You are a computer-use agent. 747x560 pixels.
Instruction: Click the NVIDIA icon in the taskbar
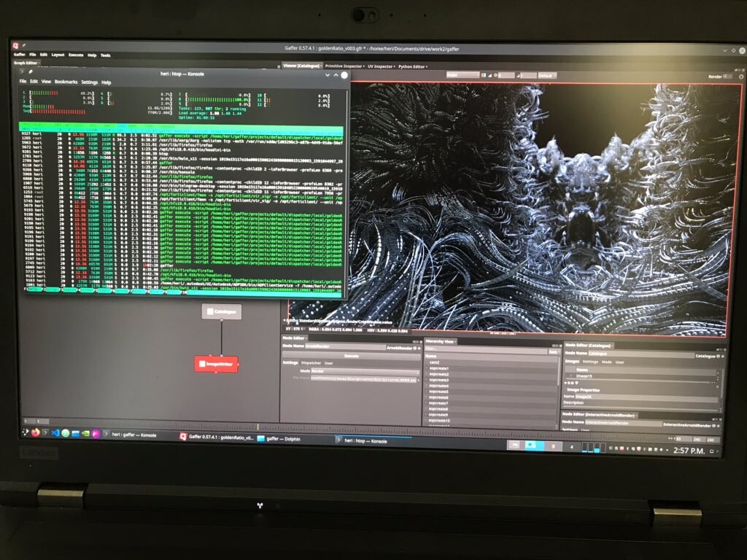click(86, 434)
